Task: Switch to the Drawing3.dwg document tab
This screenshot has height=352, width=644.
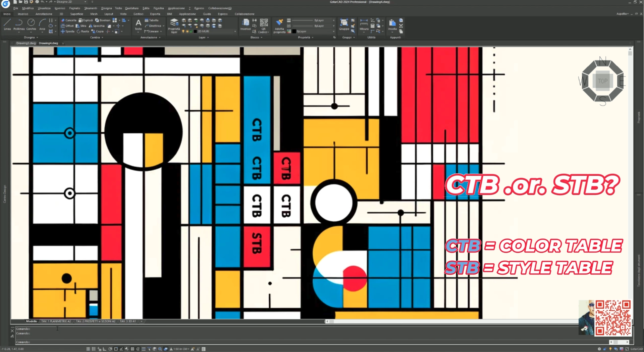Action: click(x=26, y=43)
